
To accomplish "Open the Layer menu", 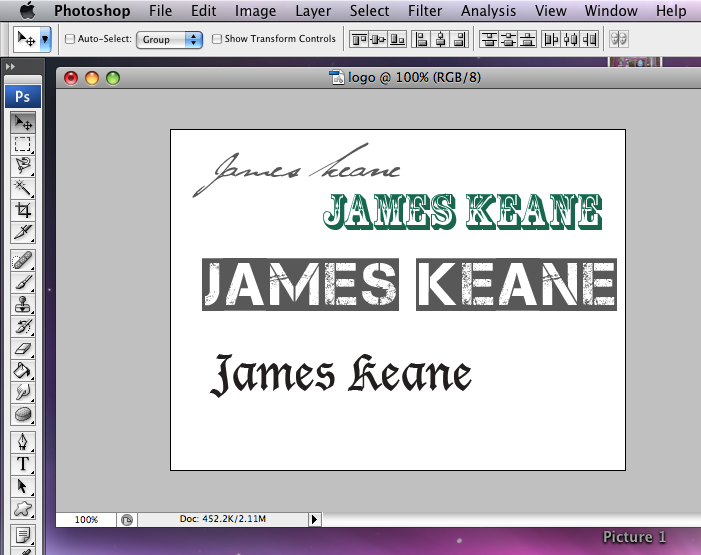I will click(x=313, y=10).
